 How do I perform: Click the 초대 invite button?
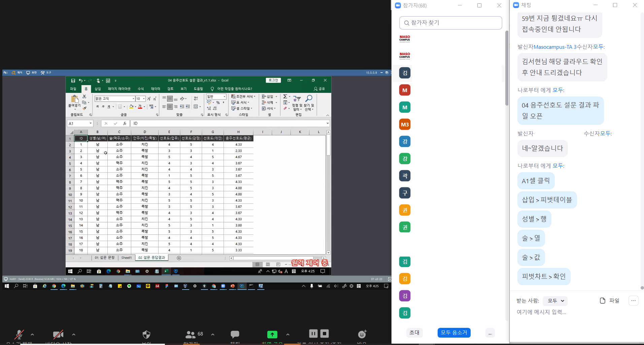[414, 333]
